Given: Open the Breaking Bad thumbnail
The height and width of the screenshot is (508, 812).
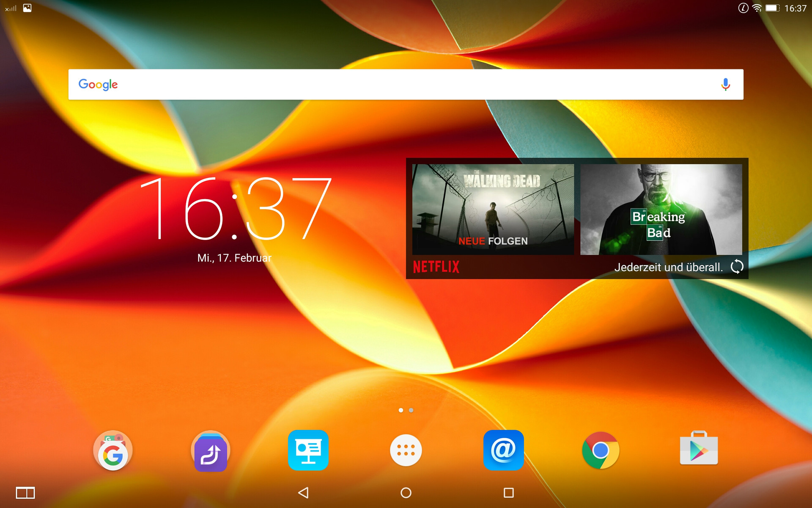Looking at the screenshot, I should click(661, 209).
